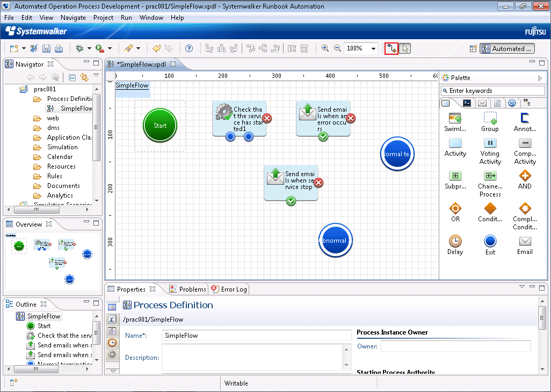This screenshot has width=551, height=392.
Task: Click the Print icon in toolbar
Action: 59,48
